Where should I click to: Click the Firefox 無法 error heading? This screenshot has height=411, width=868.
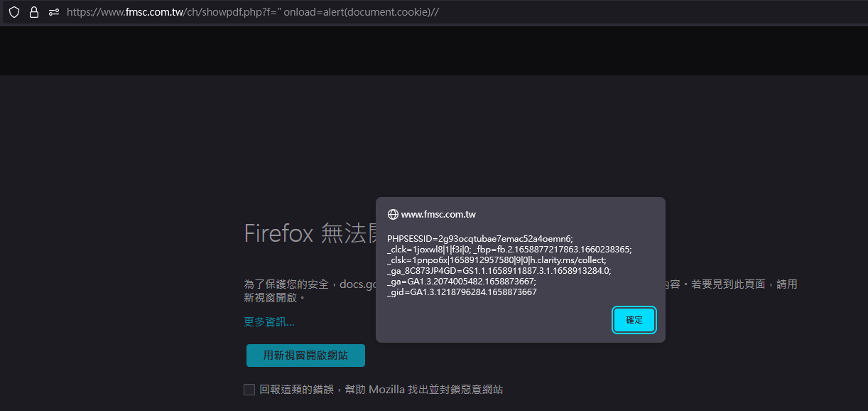click(310, 233)
